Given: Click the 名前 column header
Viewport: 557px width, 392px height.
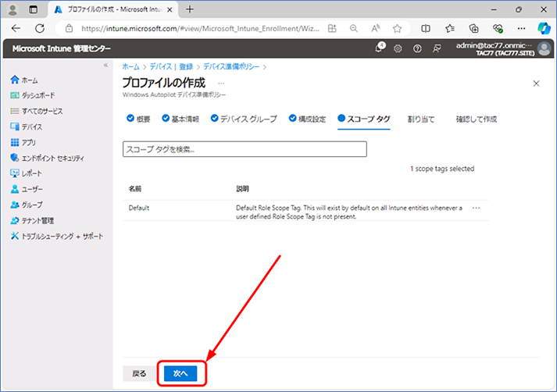Looking at the screenshot, I should tap(135, 189).
